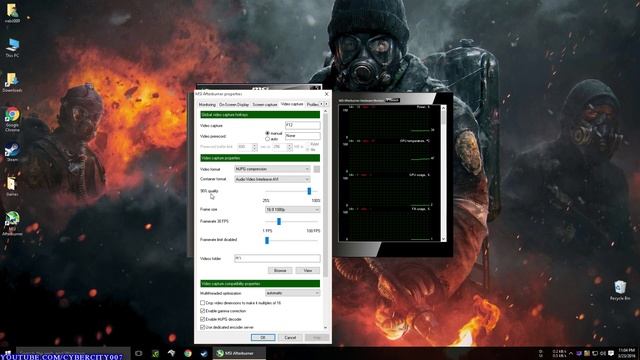
Task: Click the video format options button
Action: [x=316, y=169]
